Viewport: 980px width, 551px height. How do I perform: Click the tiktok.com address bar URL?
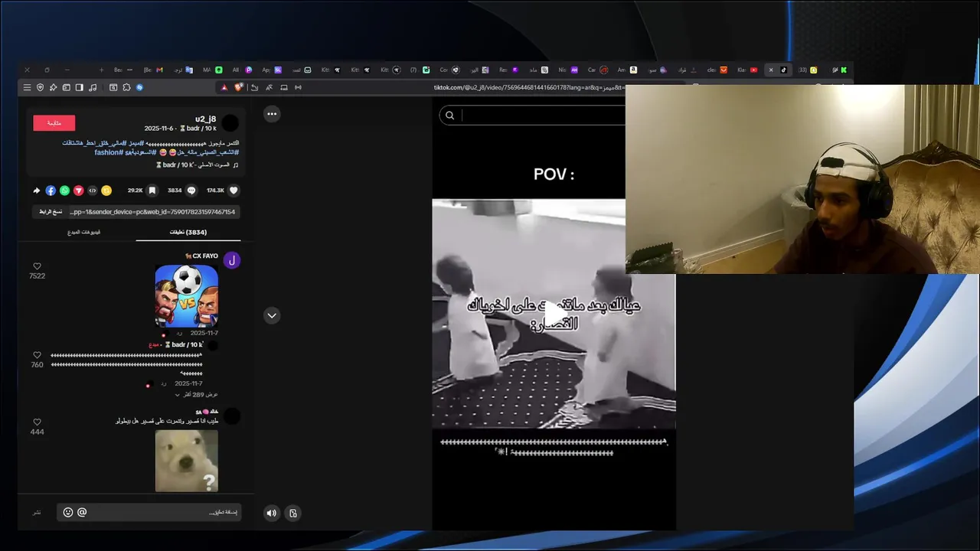(529, 87)
